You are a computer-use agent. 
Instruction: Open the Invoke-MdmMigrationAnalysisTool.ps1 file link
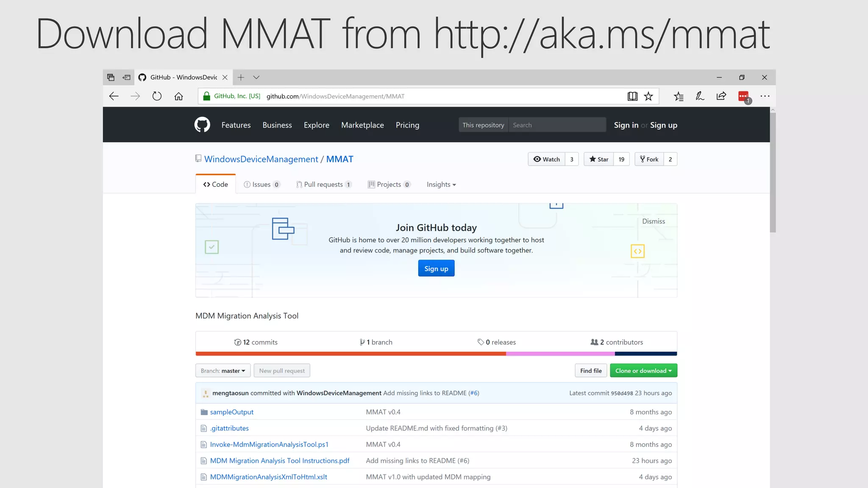click(269, 444)
